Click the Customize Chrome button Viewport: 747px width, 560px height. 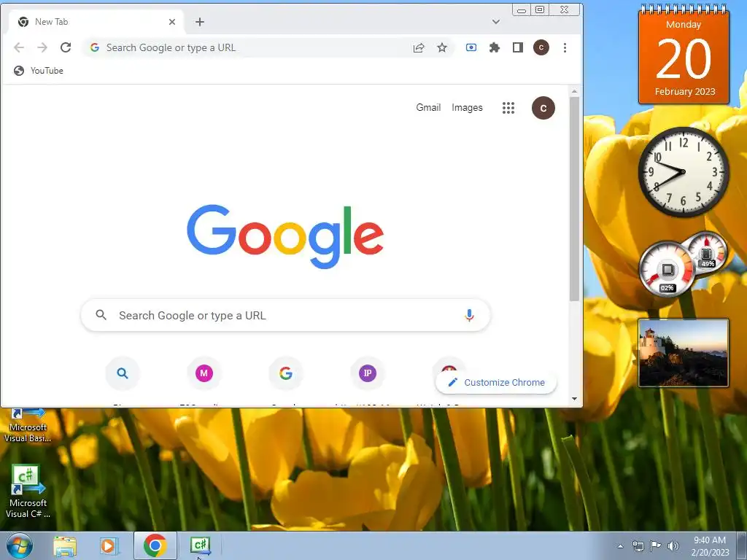click(x=496, y=382)
